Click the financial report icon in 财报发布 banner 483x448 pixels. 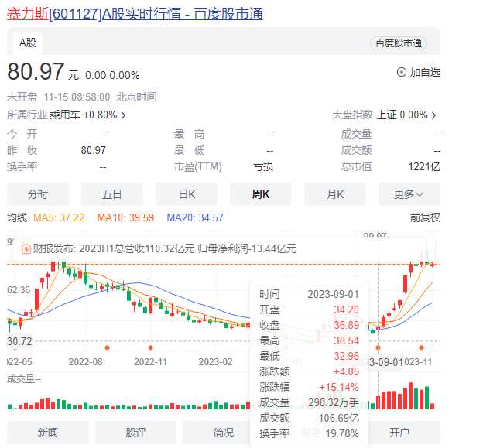(x=26, y=249)
